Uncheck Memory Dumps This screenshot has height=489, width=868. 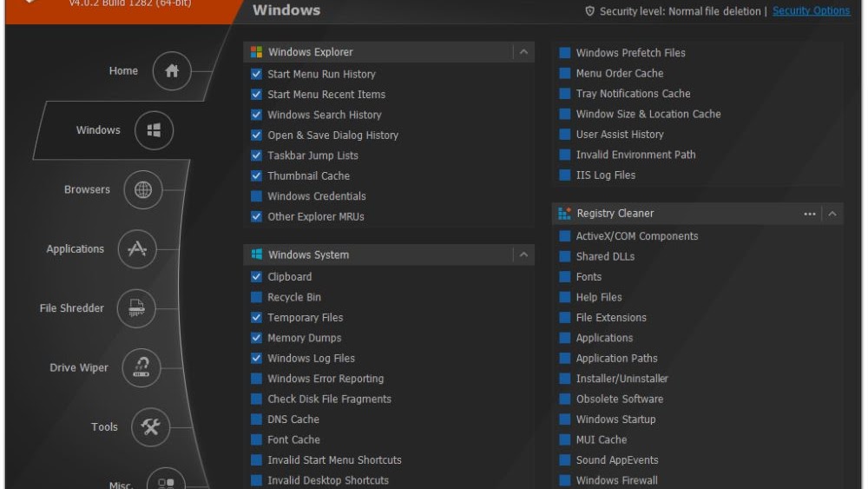click(x=256, y=338)
